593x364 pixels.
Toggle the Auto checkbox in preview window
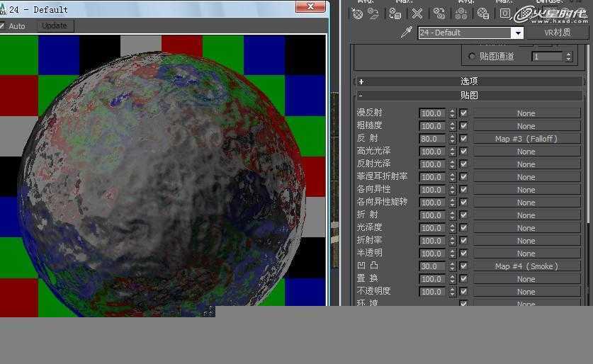point(2,25)
